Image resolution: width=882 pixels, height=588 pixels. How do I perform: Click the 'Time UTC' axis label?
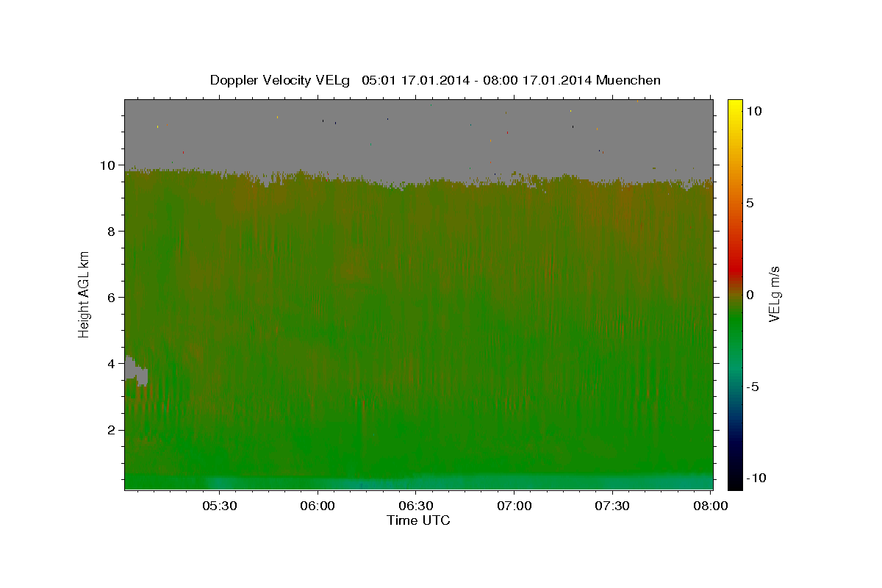[x=418, y=520]
